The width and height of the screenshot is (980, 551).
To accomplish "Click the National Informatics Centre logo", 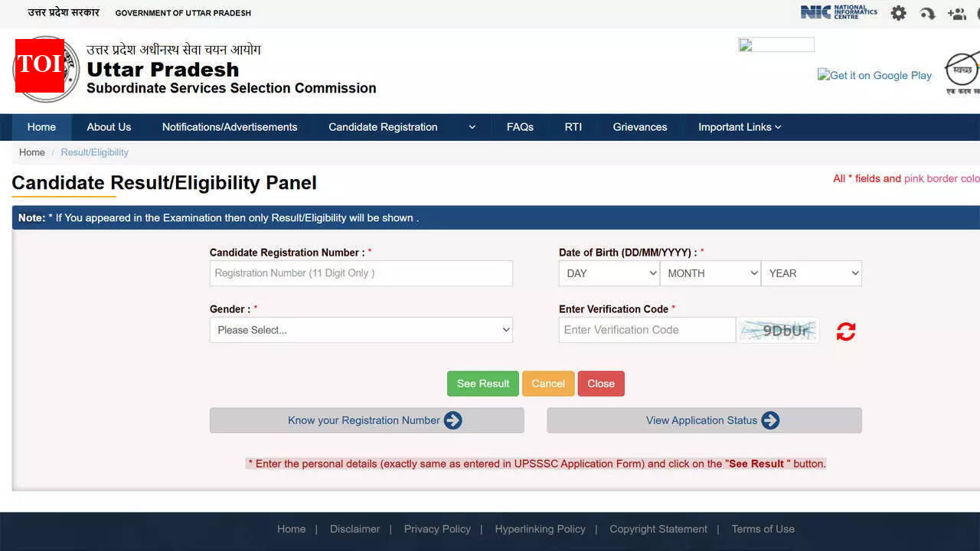I will 838,12.
